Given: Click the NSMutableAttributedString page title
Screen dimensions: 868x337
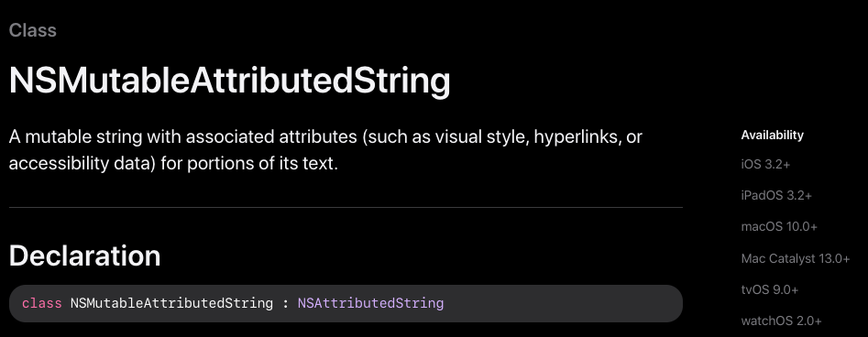Looking at the screenshot, I should (x=230, y=81).
